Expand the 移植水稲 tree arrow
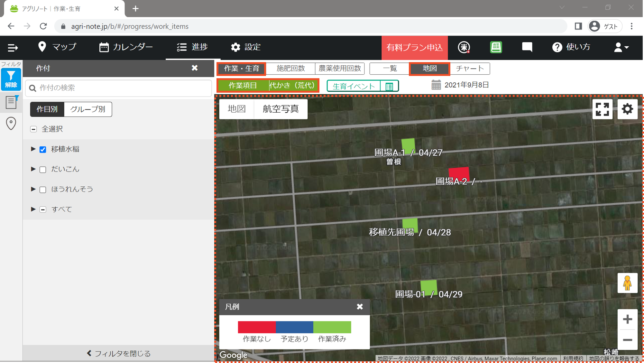Screen dimensions: 644x363 (x=33, y=149)
